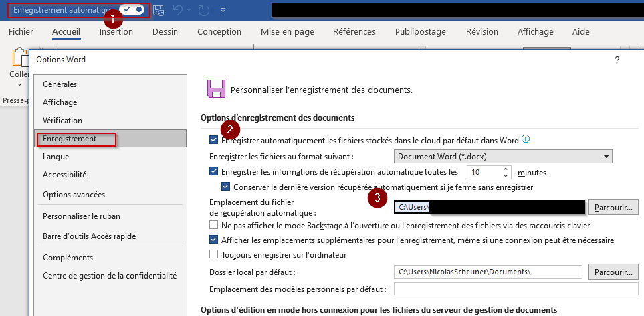Switch to the Insertion ribbon tab
Screen dimensions: 644x316
[x=116, y=31]
